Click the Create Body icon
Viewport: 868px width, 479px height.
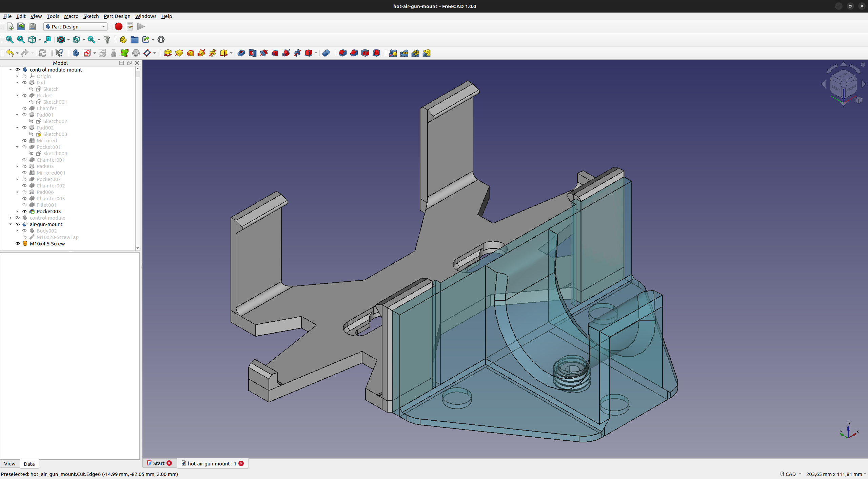76,53
